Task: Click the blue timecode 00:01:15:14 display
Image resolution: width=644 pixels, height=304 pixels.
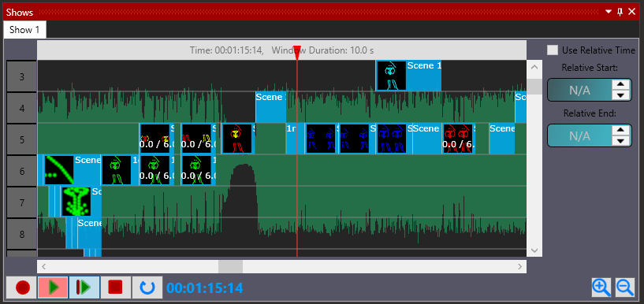Action: coord(204,288)
